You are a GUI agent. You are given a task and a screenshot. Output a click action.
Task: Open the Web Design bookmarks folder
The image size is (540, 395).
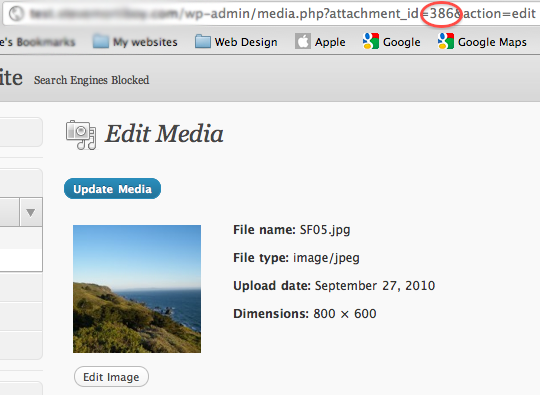(x=236, y=42)
